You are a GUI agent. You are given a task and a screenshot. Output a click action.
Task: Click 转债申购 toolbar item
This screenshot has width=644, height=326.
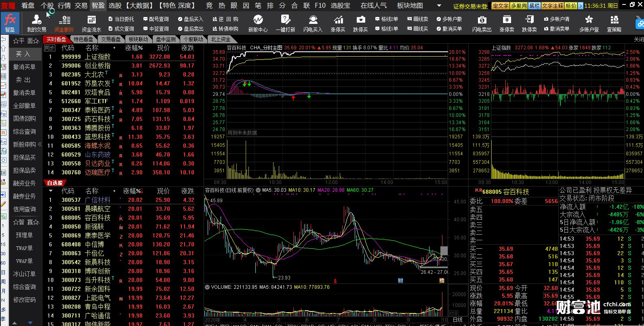(x=225, y=29)
